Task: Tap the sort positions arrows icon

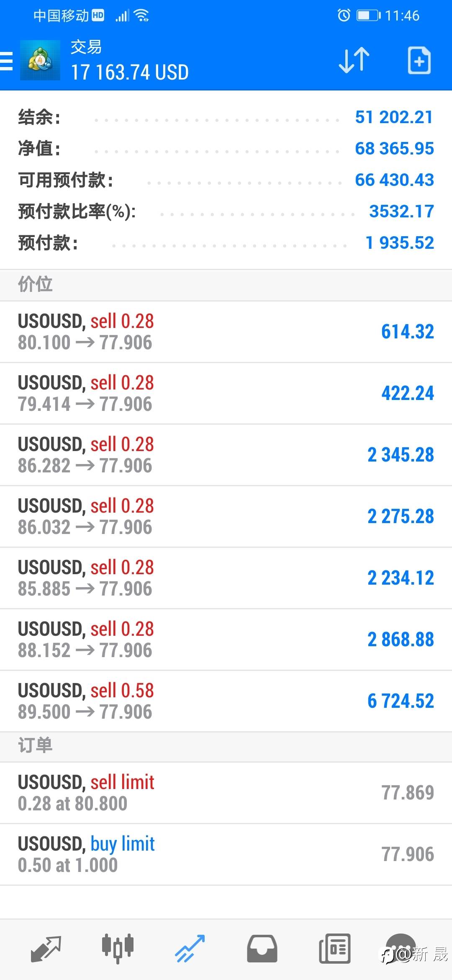Action: point(354,61)
